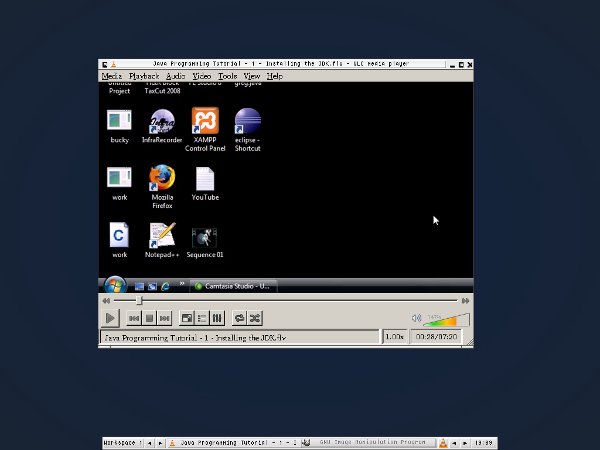Toggle the loop repeat button
Viewport: 600px width, 450px height.
tap(240, 318)
